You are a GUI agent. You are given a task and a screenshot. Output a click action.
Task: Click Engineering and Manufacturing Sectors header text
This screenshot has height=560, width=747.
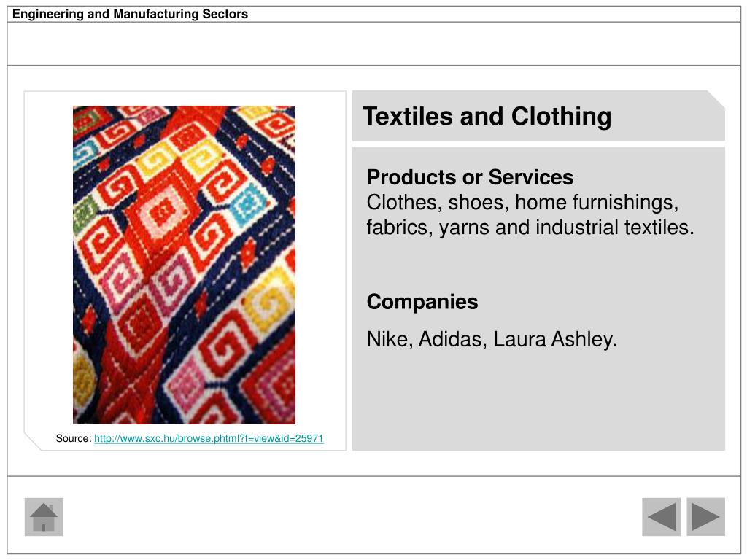click(x=130, y=14)
